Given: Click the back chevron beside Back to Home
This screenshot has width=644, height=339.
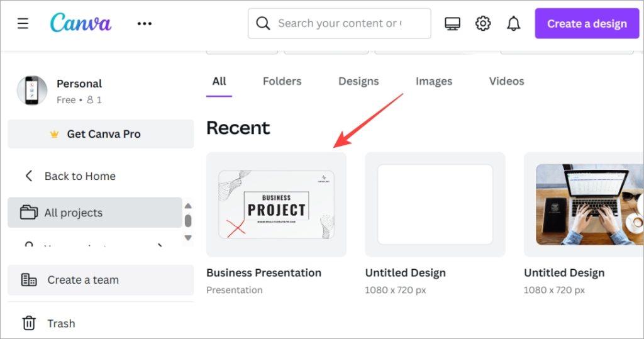Looking at the screenshot, I should click(29, 176).
